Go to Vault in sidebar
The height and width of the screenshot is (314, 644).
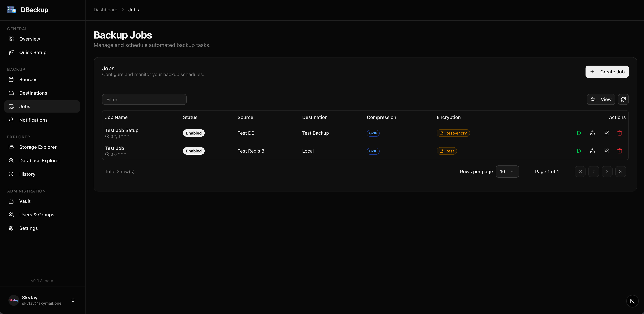[25, 201]
